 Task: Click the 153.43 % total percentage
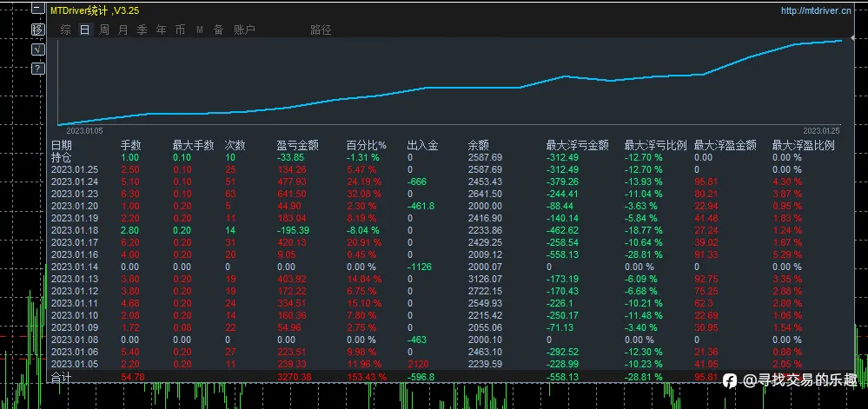pos(367,378)
